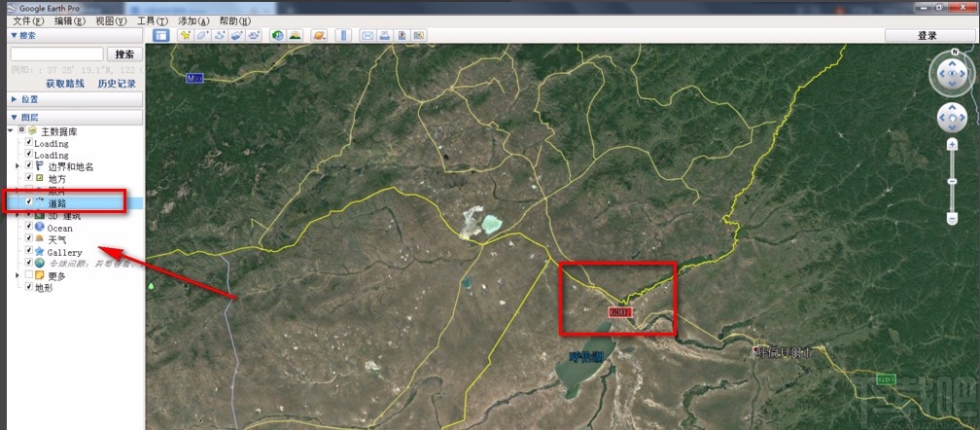Image resolution: width=980 pixels, height=430 pixels.
Task: Open the 工具(T) menu
Action: [153, 20]
